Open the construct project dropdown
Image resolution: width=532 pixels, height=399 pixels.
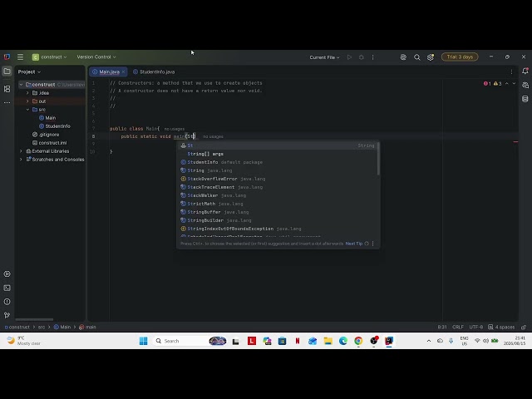(x=49, y=57)
